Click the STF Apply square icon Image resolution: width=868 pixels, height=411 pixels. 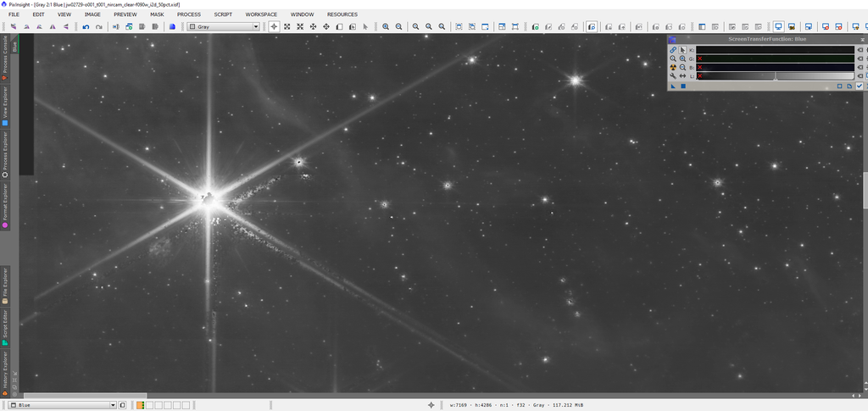tap(683, 86)
